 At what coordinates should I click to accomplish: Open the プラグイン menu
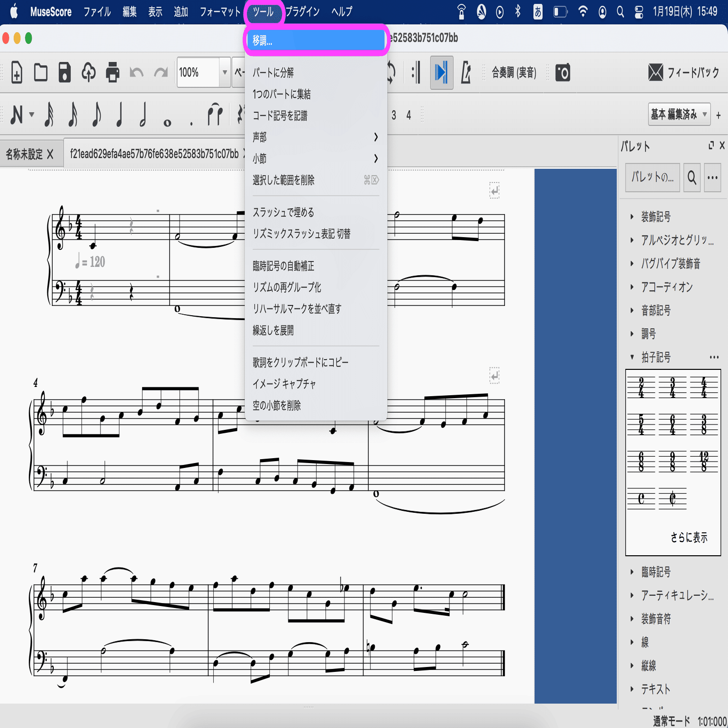tap(303, 12)
